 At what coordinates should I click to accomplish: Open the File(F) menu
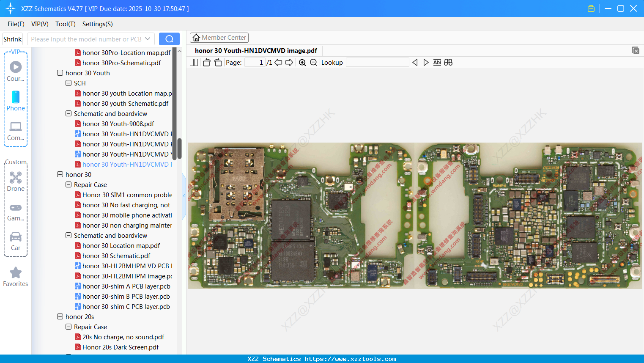pyautogui.click(x=16, y=24)
